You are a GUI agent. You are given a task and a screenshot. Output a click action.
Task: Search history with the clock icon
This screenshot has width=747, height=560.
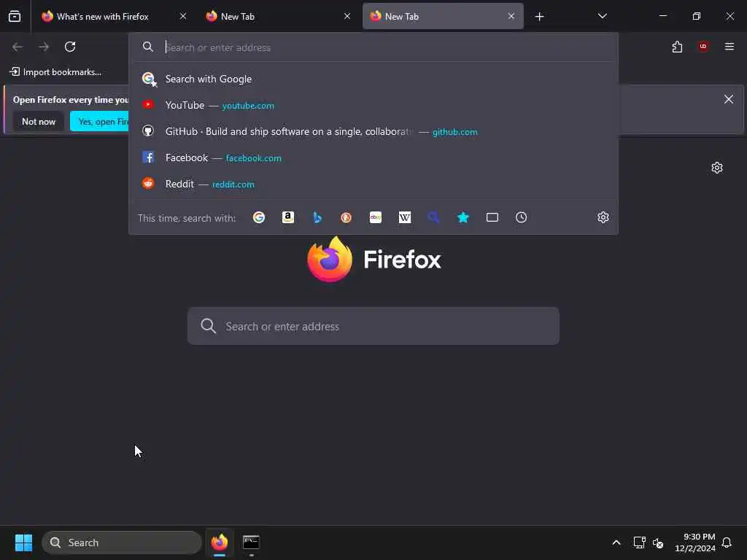[521, 217]
